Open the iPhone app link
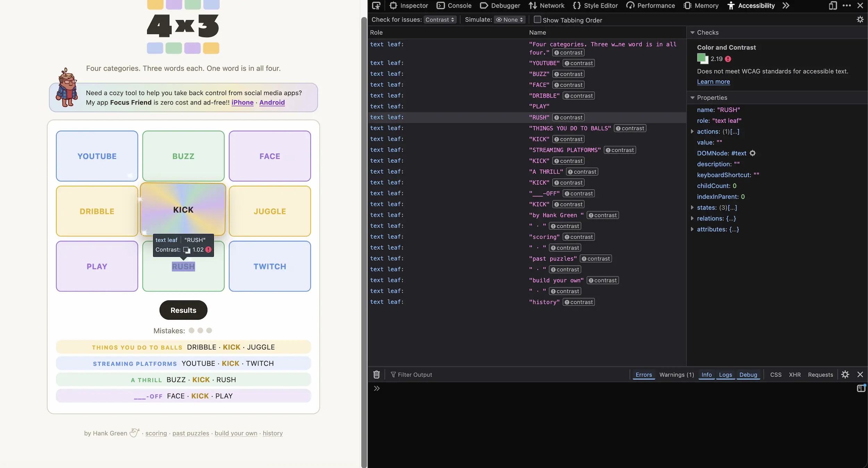Image resolution: width=868 pixels, height=468 pixels. coord(242,102)
